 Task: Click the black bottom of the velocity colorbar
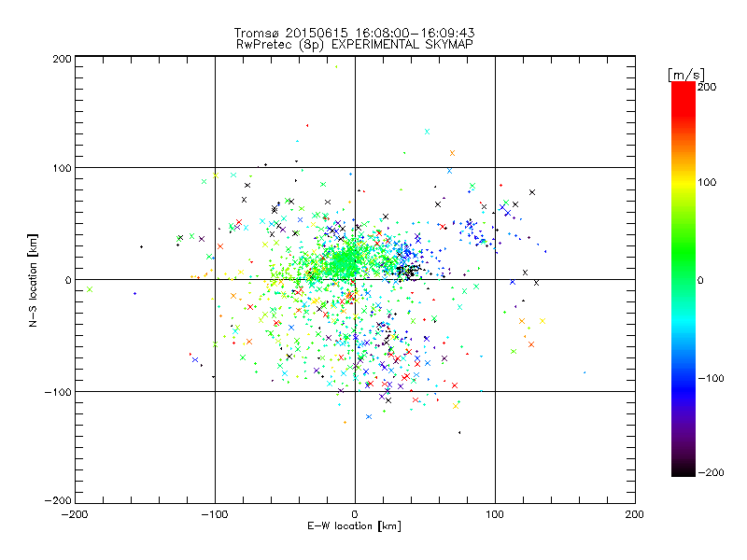(684, 469)
